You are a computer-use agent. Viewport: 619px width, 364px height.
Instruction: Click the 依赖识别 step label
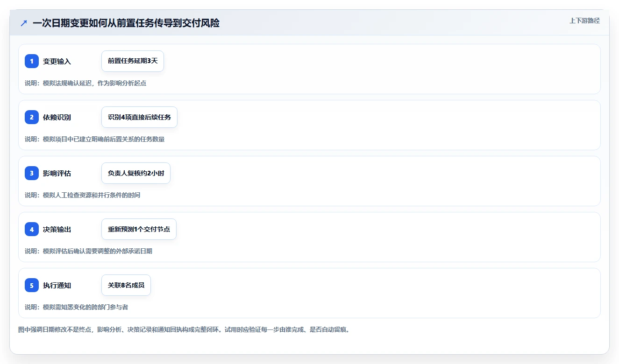click(57, 118)
